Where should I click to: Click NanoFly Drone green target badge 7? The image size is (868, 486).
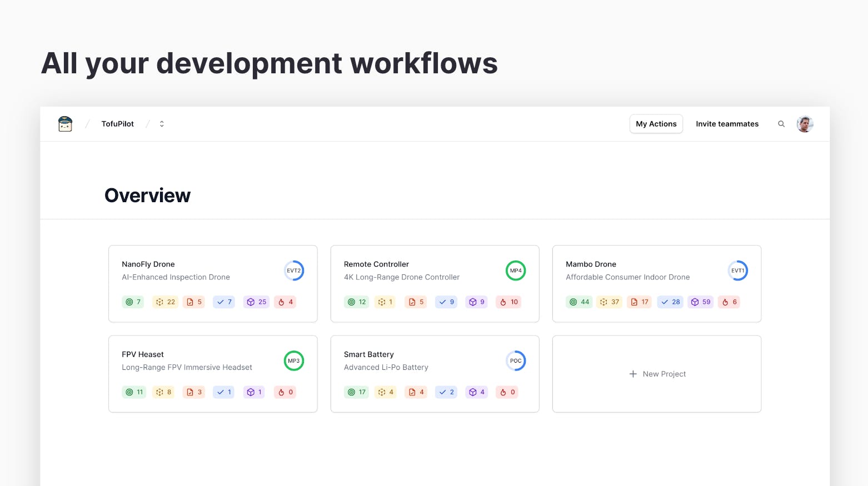point(133,302)
